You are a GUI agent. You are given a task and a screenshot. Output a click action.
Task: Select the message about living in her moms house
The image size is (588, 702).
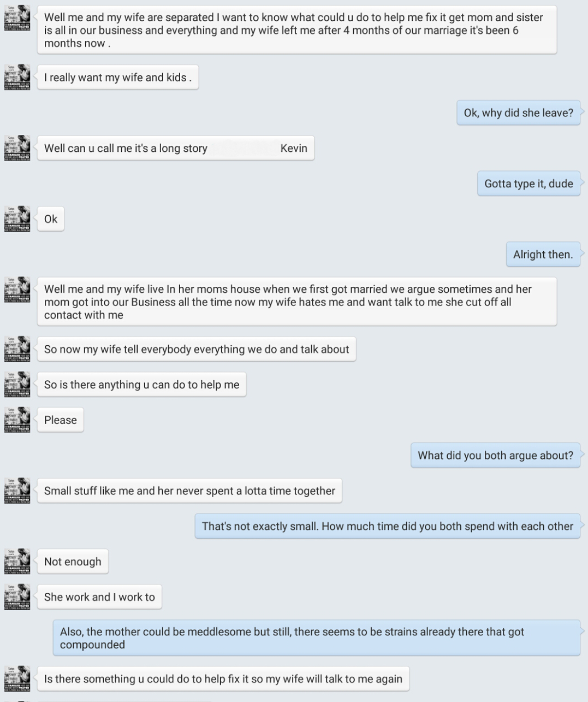tap(296, 302)
